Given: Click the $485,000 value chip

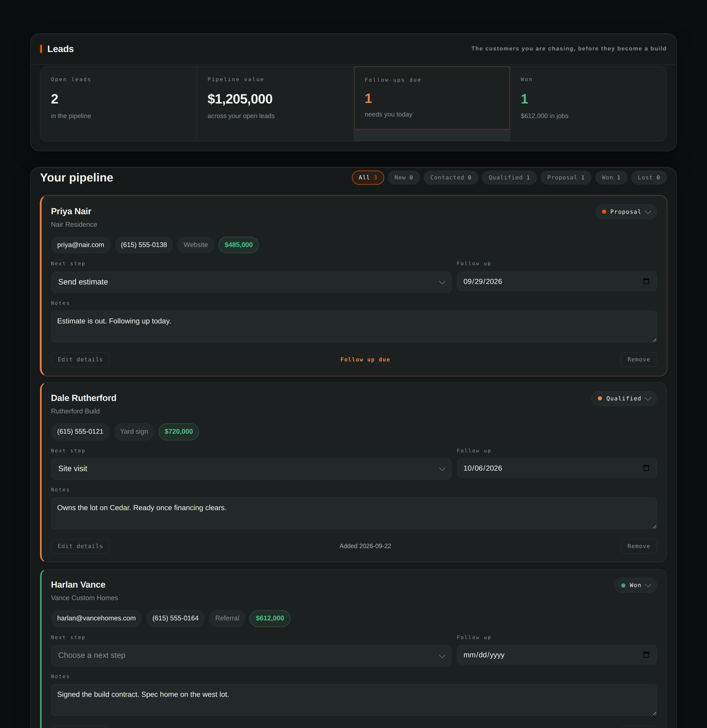Looking at the screenshot, I should click(238, 245).
